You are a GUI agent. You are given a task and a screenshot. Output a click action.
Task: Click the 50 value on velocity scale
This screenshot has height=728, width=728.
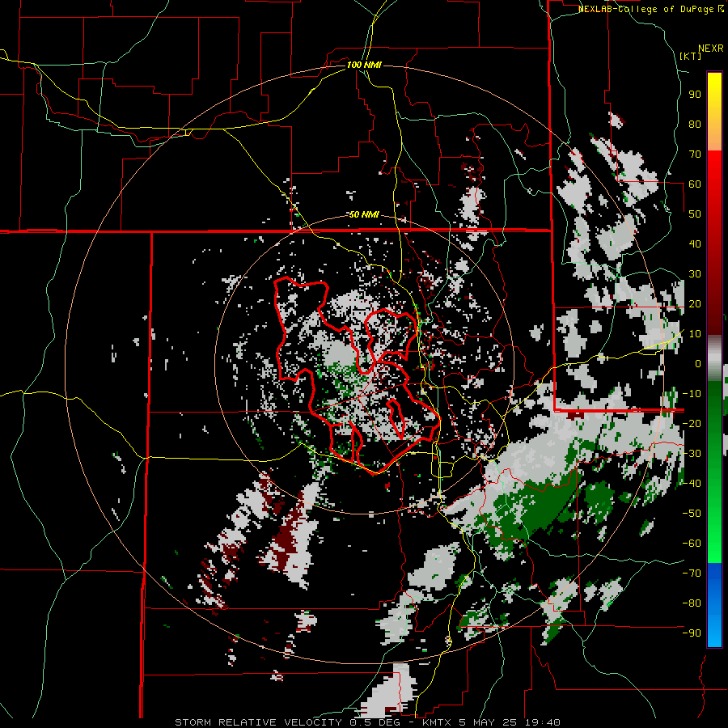click(695, 214)
